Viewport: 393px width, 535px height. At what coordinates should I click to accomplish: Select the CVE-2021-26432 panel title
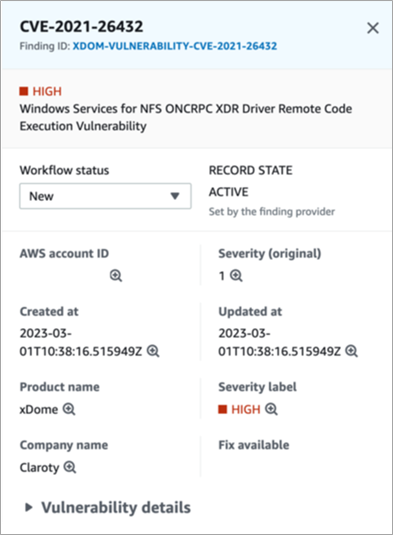pos(81,27)
